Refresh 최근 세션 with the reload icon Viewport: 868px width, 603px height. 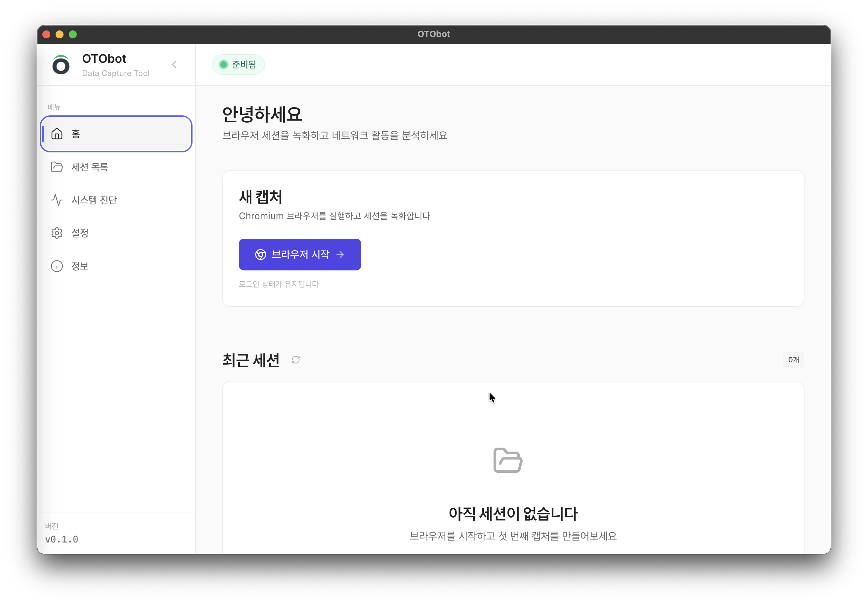[296, 360]
